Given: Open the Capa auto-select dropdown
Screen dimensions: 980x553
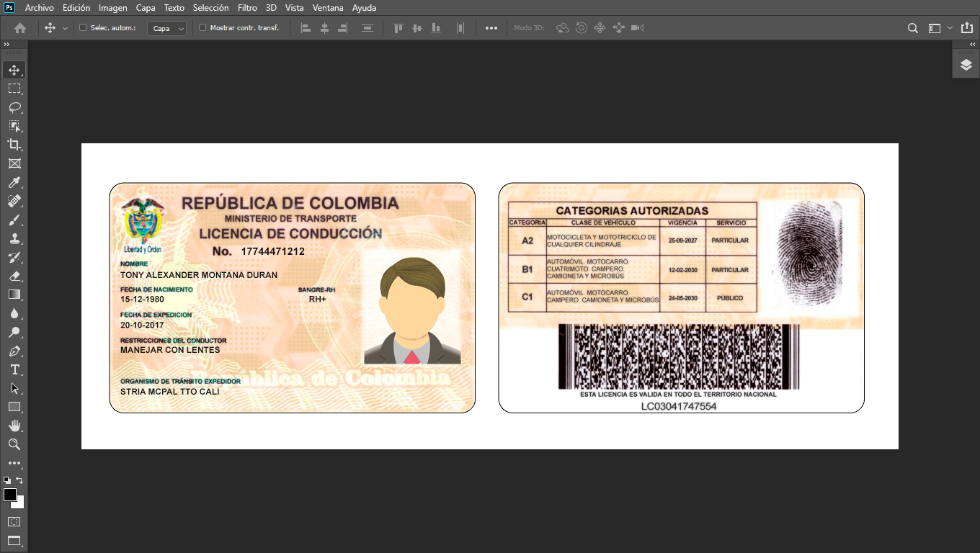Looking at the screenshot, I should click(x=166, y=28).
